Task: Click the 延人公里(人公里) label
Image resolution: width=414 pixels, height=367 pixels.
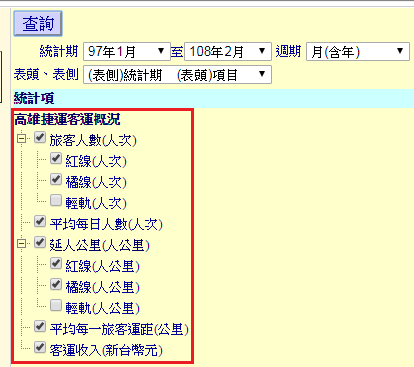Action: click(99, 245)
